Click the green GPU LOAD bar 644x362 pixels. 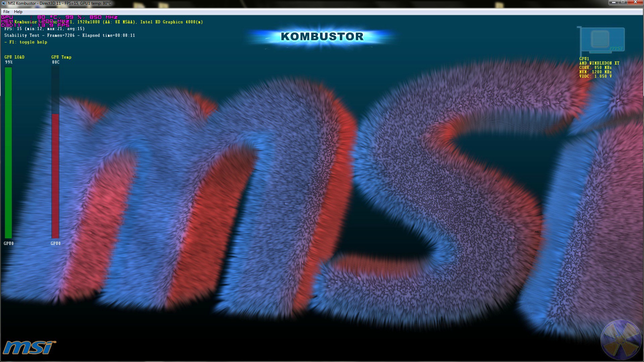tap(8, 153)
